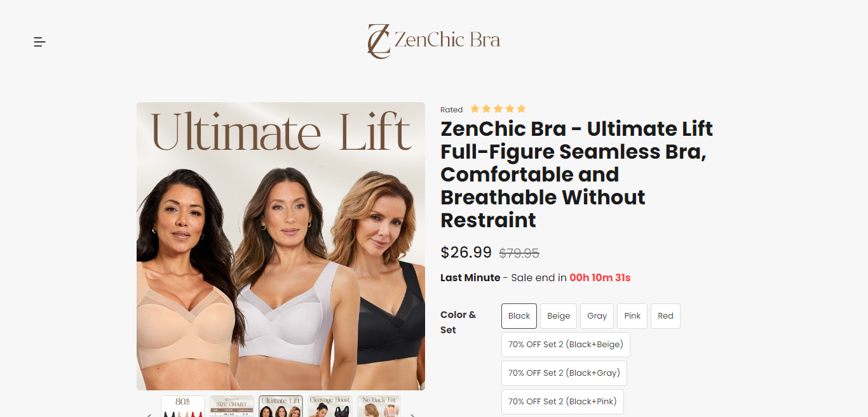Viewport: 868px width, 417px height.
Task: Select the Ultimate Lift thumbnail
Action: click(x=281, y=406)
